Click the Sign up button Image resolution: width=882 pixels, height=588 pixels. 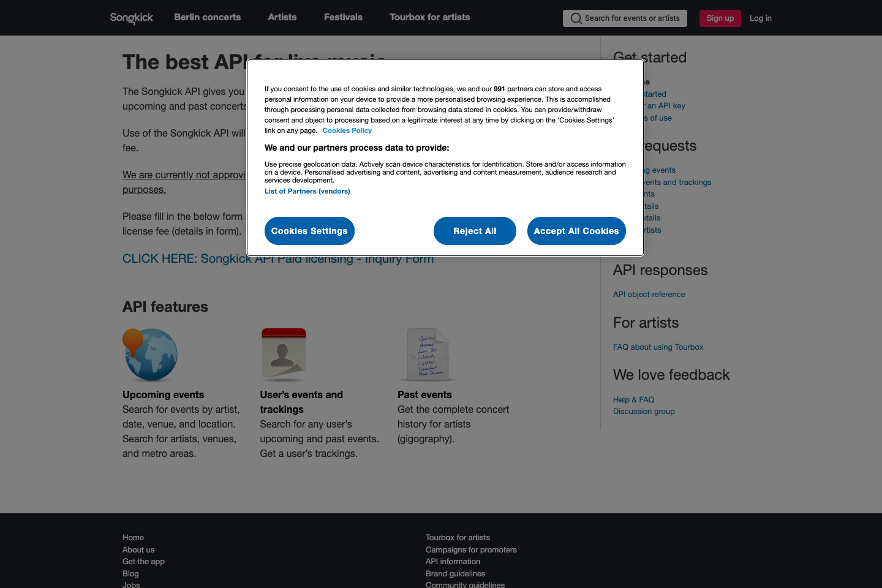coord(720,18)
